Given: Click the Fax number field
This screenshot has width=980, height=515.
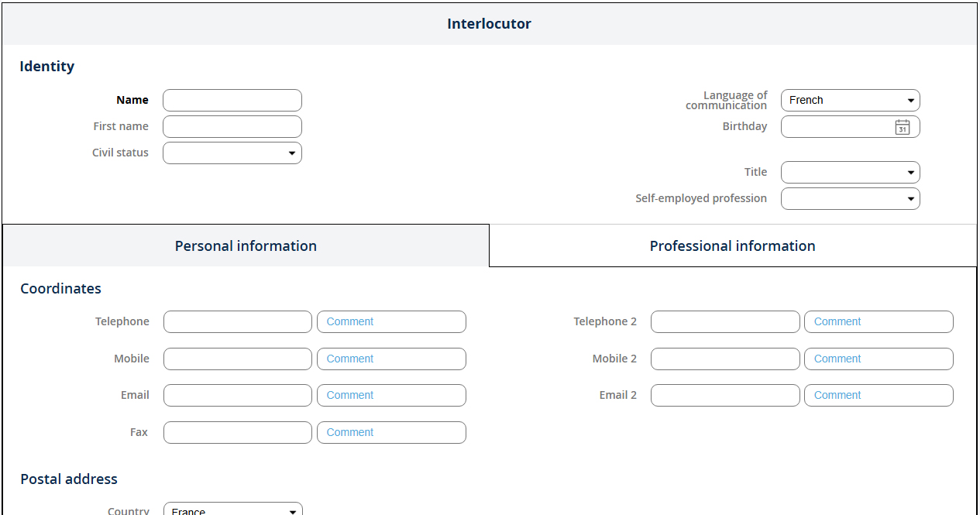Looking at the screenshot, I should [x=237, y=433].
